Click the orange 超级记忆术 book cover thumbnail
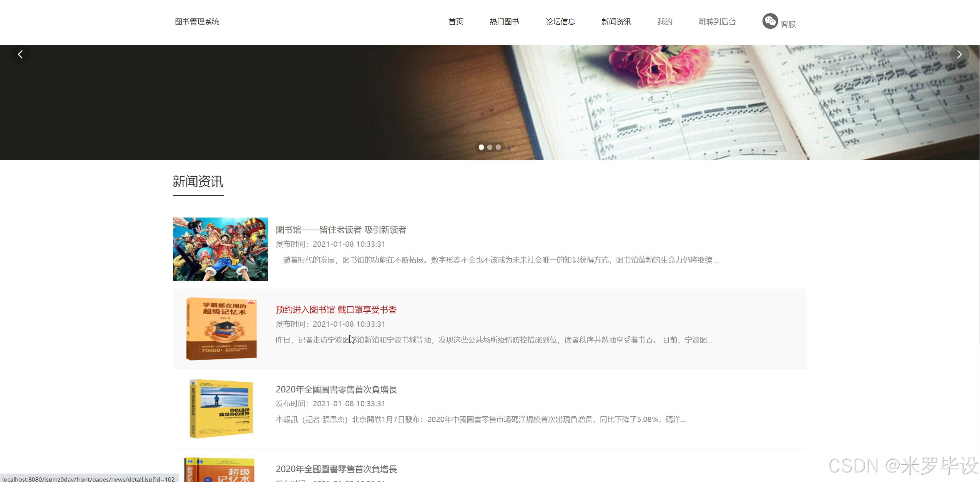Screen dimensions: 980x482 tap(221, 329)
